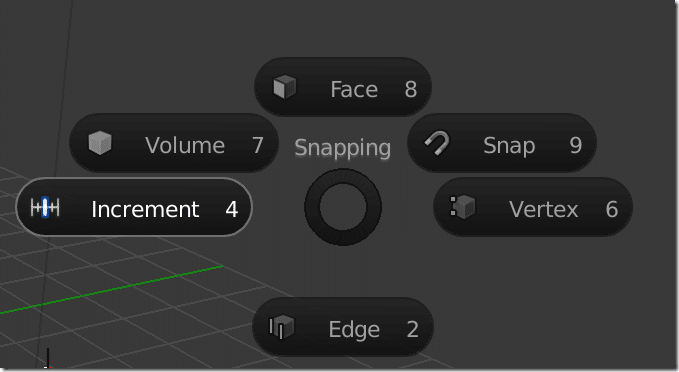Click the number 9 beside Snap
This screenshot has height=372, width=679.
[x=576, y=145]
